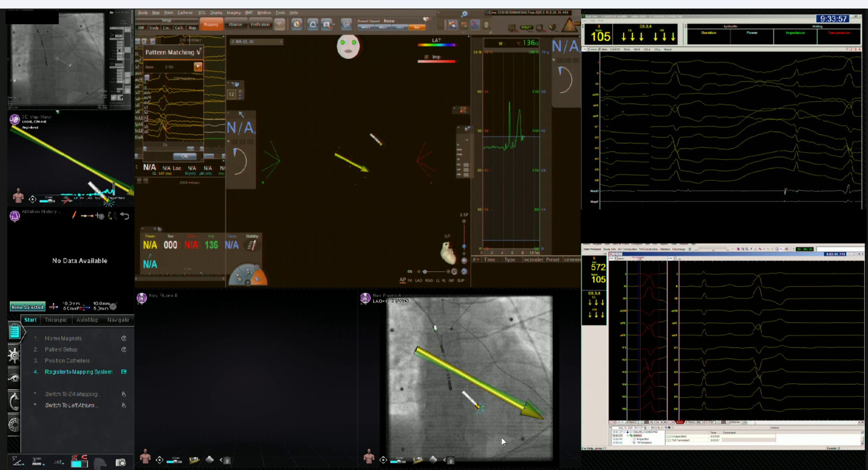Click the Stability thermometer icon
Viewport: 868px width, 470px height.
coord(252,245)
